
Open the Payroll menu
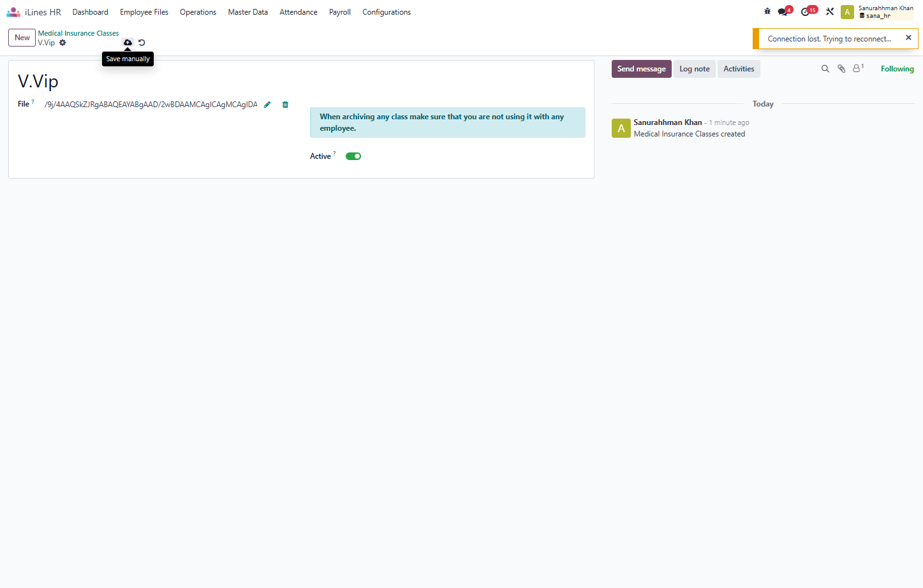coord(340,12)
